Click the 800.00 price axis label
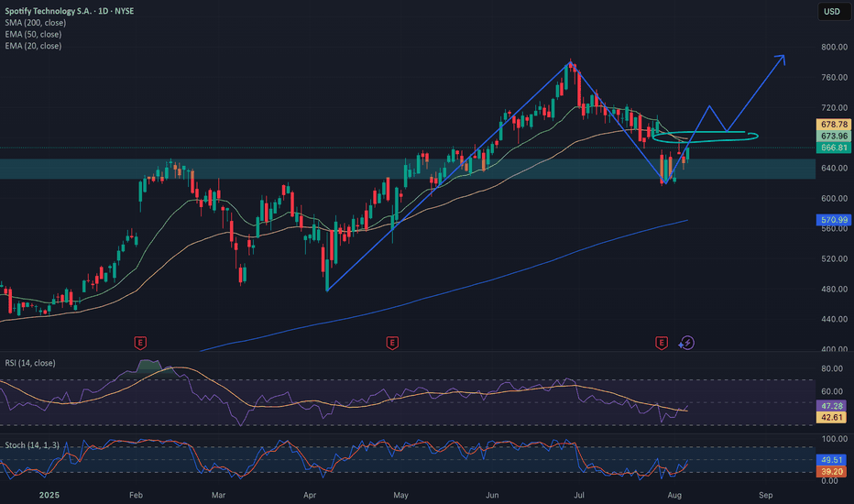Viewport: 854px width, 504px height. [835, 48]
